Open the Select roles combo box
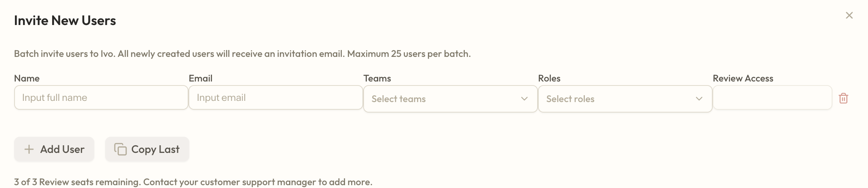 (x=615, y=99)
